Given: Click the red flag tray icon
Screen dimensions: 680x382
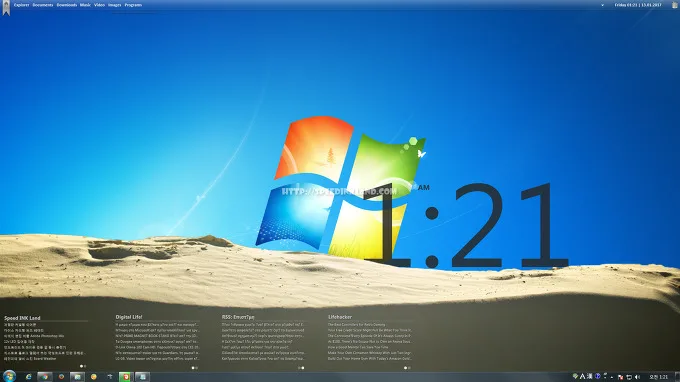Looking at the screenshot, I should click(x=620, y=377).
